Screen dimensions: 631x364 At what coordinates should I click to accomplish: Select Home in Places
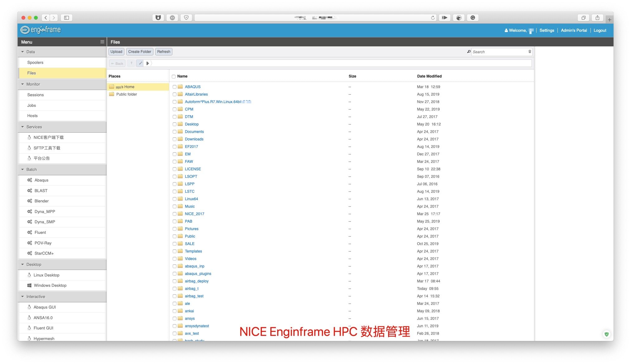coord(138,87)
